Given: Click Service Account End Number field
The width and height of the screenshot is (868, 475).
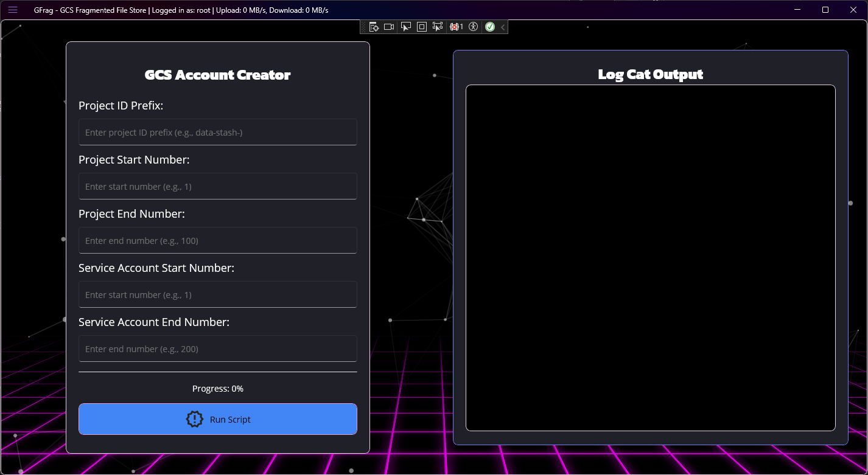Looking at the screenshot, I should tap(218, 348).
